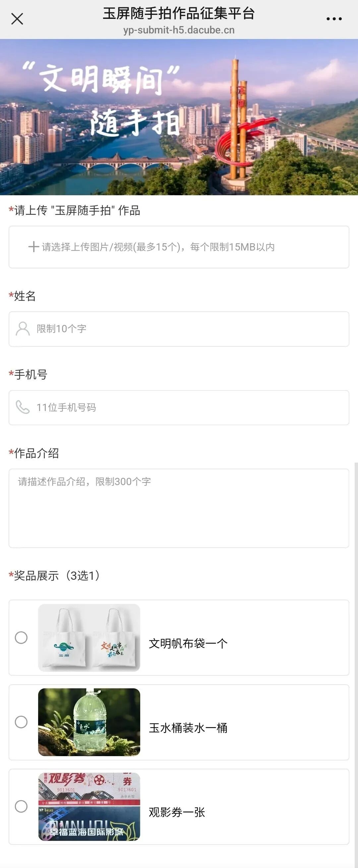358x868 pixels.
Task: Open the image/video upload box
Action: pyautogui.click(x=179, y=247)
